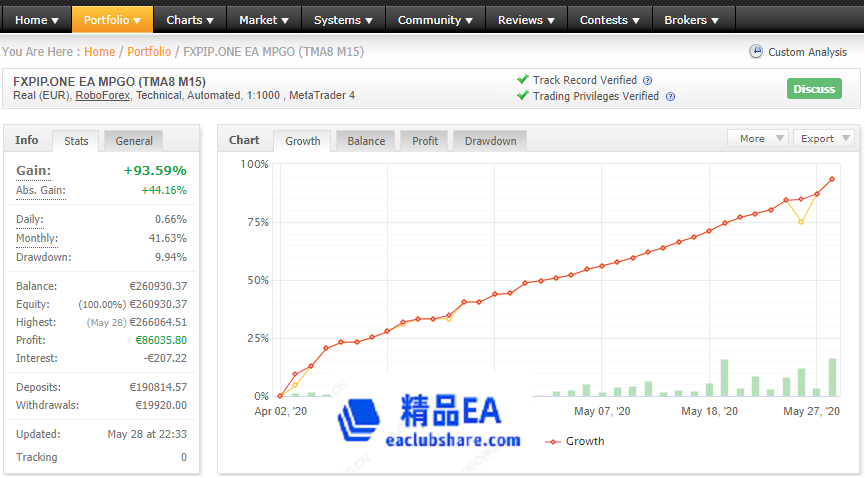
Task: Click the yellow equity dip point near May 27
Action: tap(801, 222)
